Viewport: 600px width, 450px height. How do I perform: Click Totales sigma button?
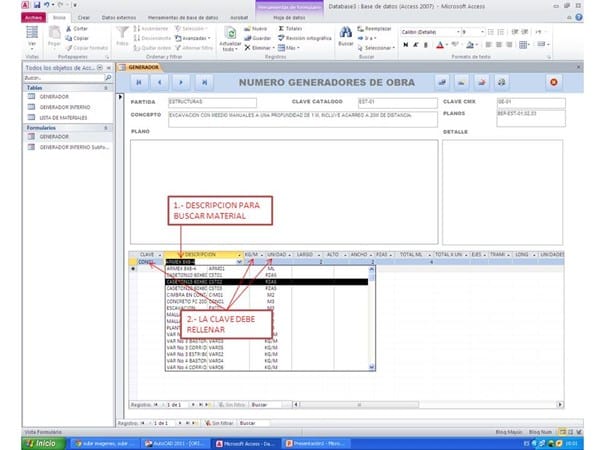pos(290,29)
